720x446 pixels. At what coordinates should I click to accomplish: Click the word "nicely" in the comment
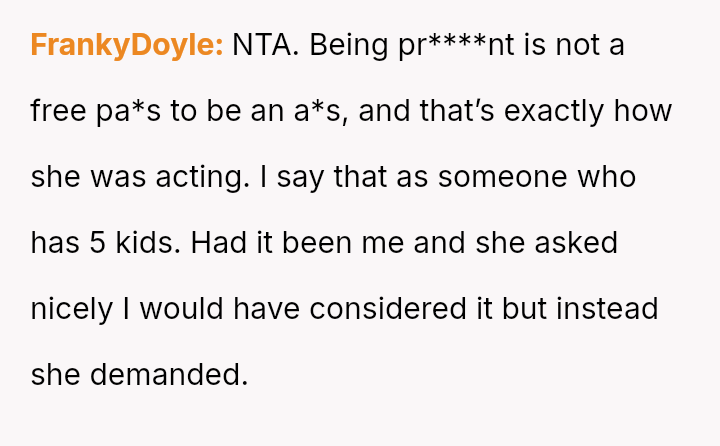pos(72,308)
